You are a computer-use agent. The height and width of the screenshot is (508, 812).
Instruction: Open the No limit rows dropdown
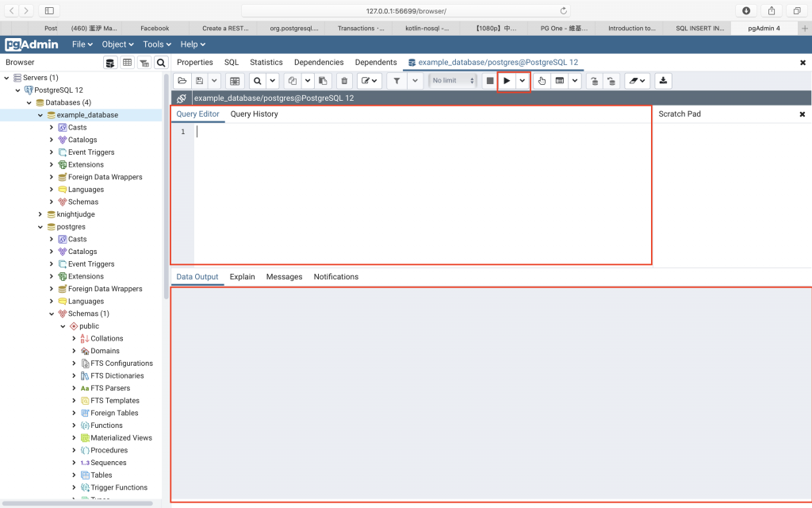(453, 81)
